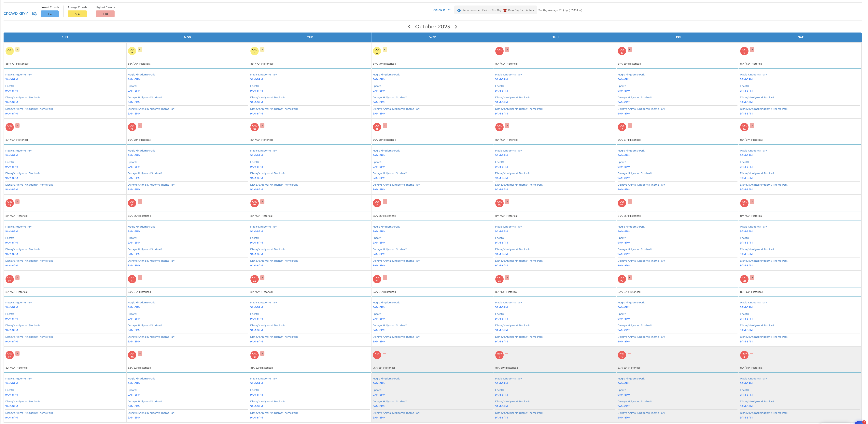Image resolution: width=868 pixels, height=424 pixels.
Task: Click 88° / 70° (Historical) under Oct 1
Action: pyautogui.click(x=17, y=64)
